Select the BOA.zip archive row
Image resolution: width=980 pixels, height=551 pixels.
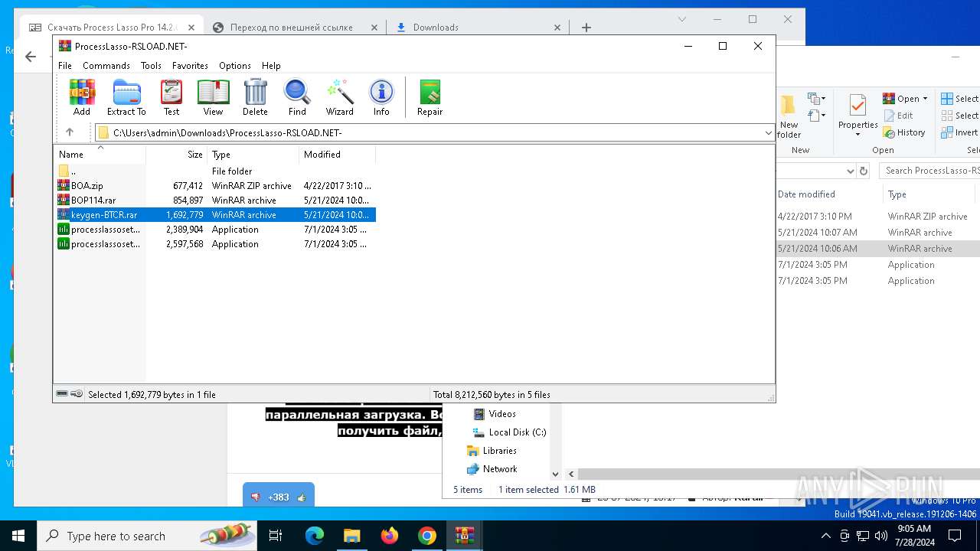[x=214, y=185]
